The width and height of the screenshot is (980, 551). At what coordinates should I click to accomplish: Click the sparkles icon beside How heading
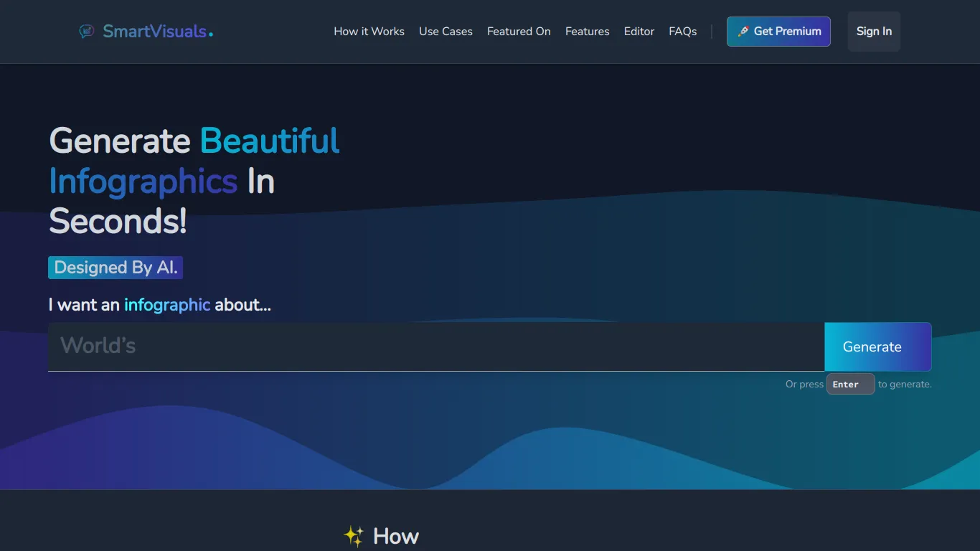[354, 536]
